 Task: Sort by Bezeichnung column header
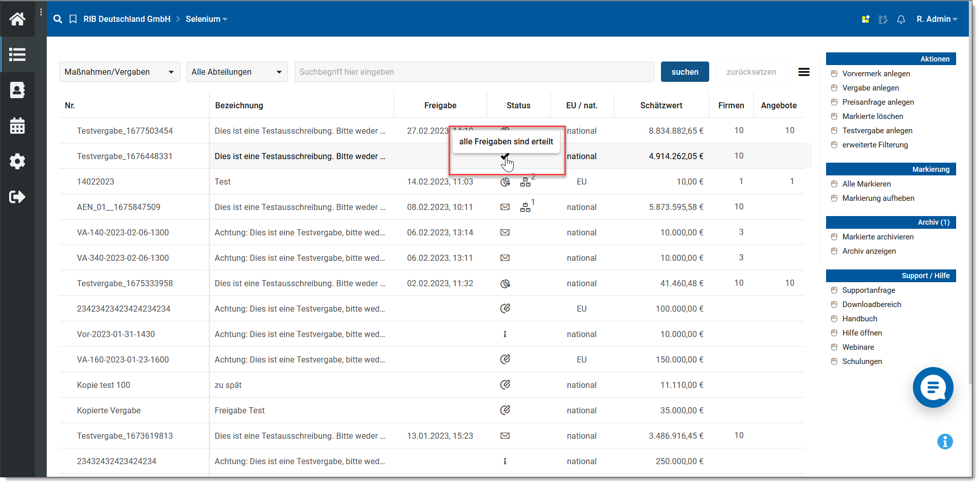click(x=239, y=105)
